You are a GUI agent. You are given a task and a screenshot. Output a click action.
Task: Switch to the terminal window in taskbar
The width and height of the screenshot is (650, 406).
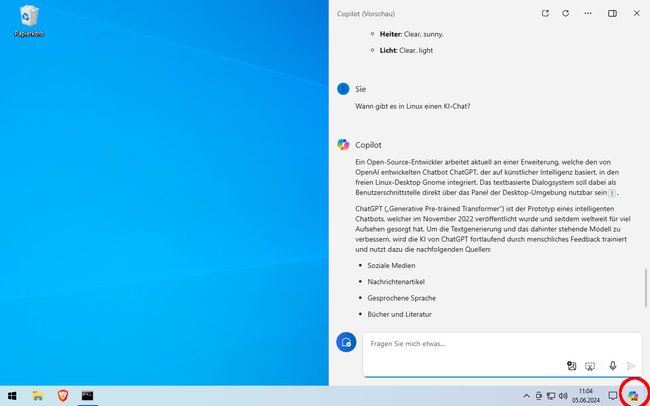[x=87, y=396]
